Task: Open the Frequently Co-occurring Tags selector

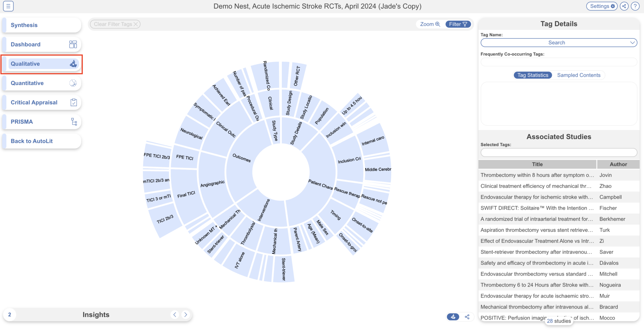Action: 558,62
